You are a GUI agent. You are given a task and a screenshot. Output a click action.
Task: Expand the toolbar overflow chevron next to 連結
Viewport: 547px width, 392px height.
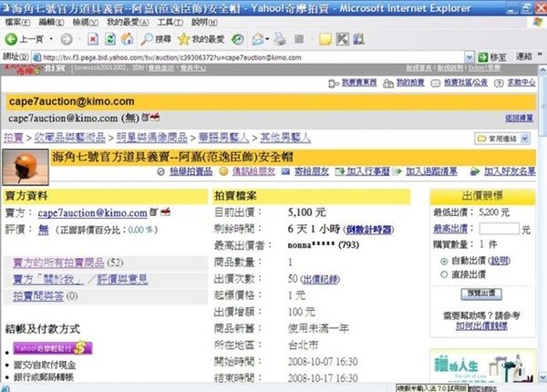(x=540, y=55)
